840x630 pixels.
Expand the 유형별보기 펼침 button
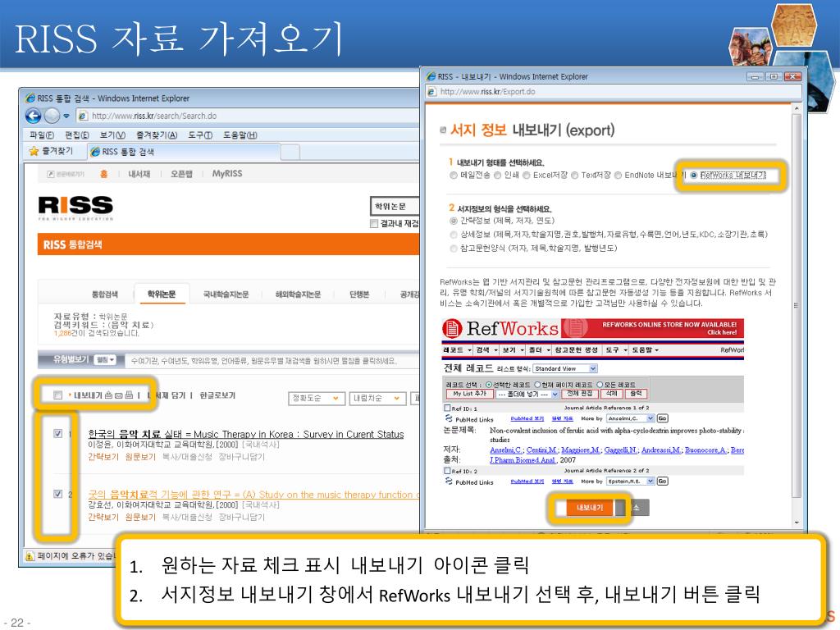coord(105,360)
